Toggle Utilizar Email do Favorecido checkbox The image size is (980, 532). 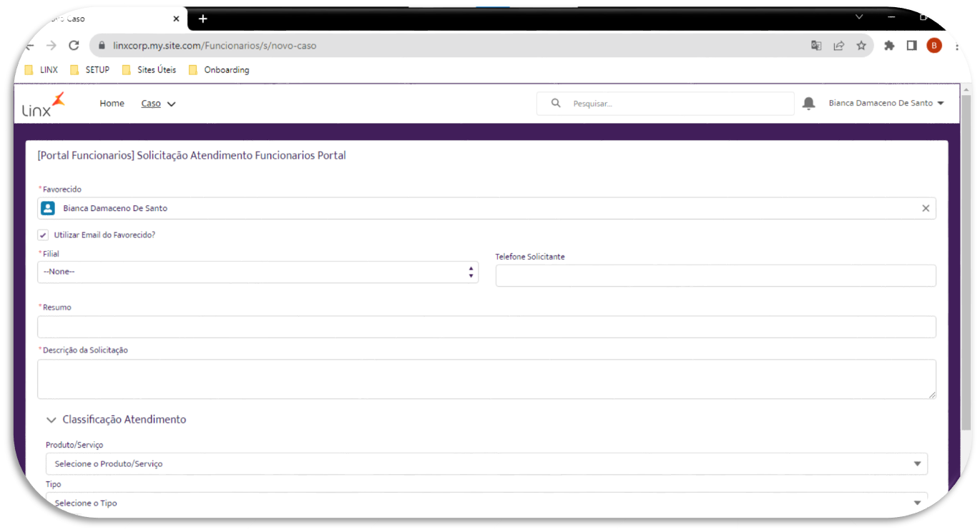[43, 235]
